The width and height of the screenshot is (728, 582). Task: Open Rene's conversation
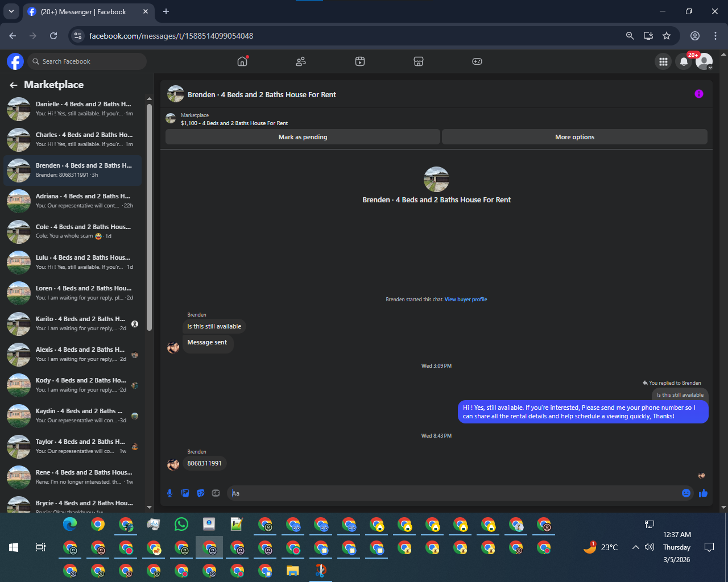73,477
